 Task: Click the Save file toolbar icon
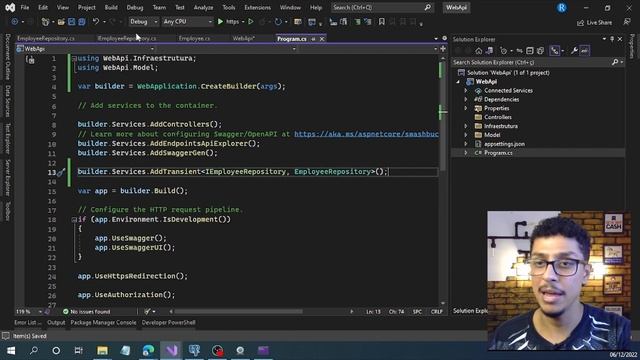pyautogui.click(x=71, y=22)
